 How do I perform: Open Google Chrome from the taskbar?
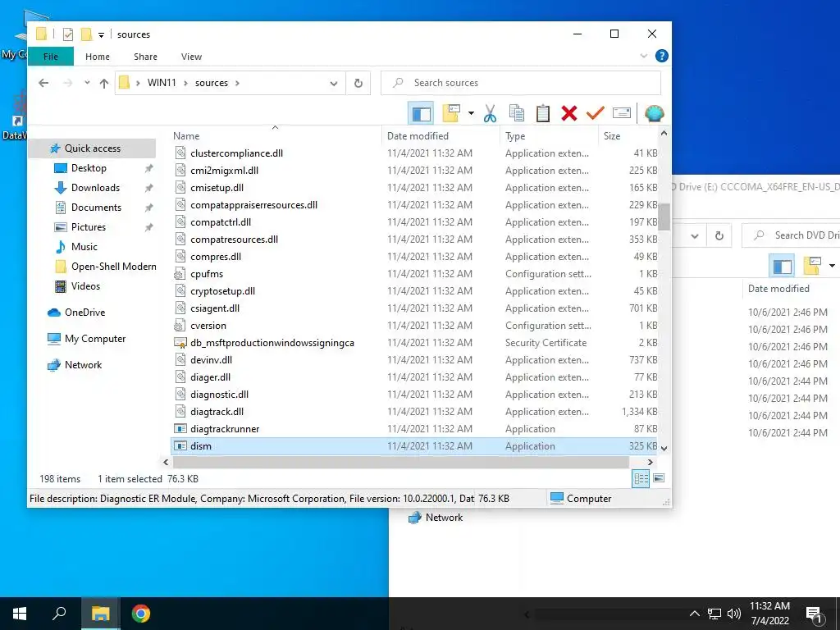pos(140,614)
